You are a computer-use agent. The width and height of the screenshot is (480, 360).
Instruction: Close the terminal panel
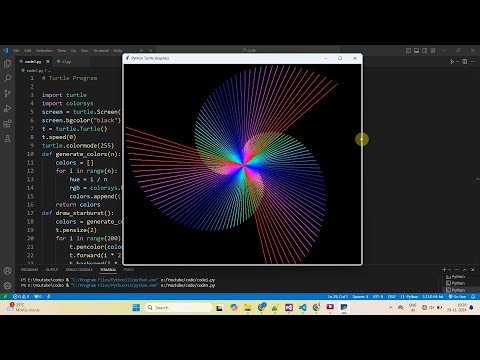pos(473,269)
